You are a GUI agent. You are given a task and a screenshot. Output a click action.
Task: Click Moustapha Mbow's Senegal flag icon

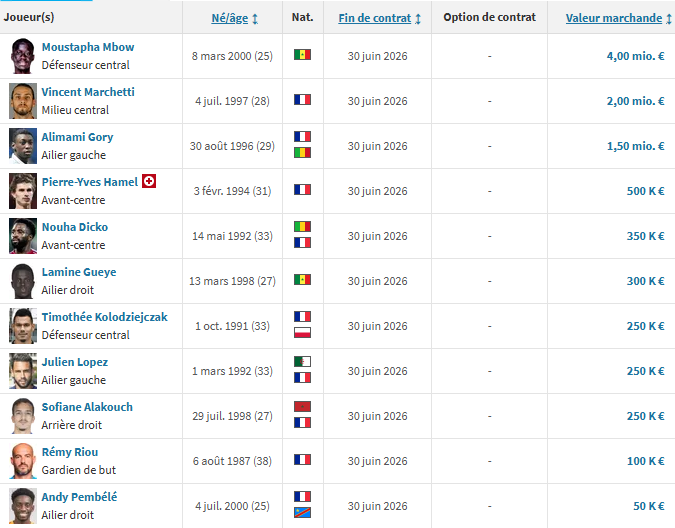303,56
